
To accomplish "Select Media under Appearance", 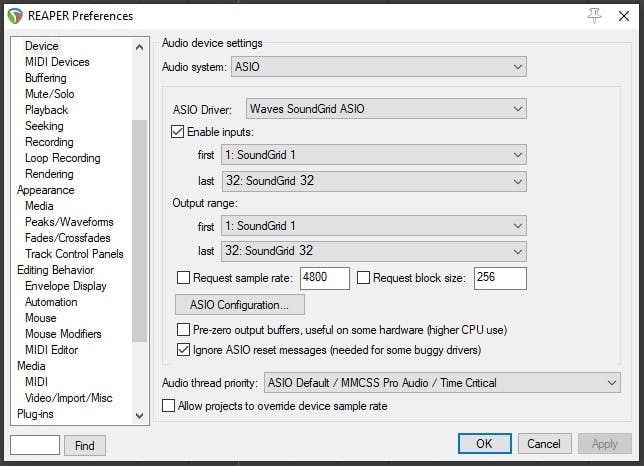I will tap(39, 206).
